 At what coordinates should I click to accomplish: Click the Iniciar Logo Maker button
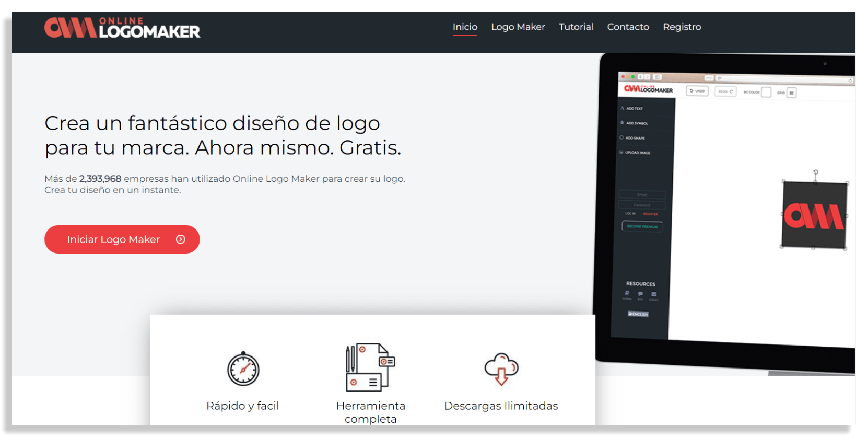[122, 239]
